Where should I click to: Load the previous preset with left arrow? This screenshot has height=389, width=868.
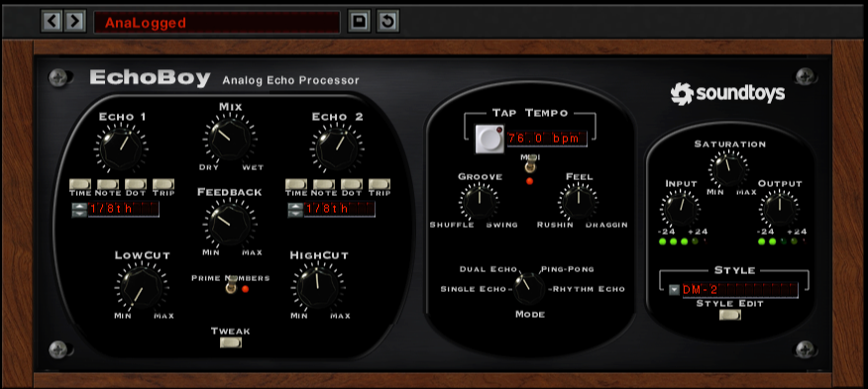point(53,22)
